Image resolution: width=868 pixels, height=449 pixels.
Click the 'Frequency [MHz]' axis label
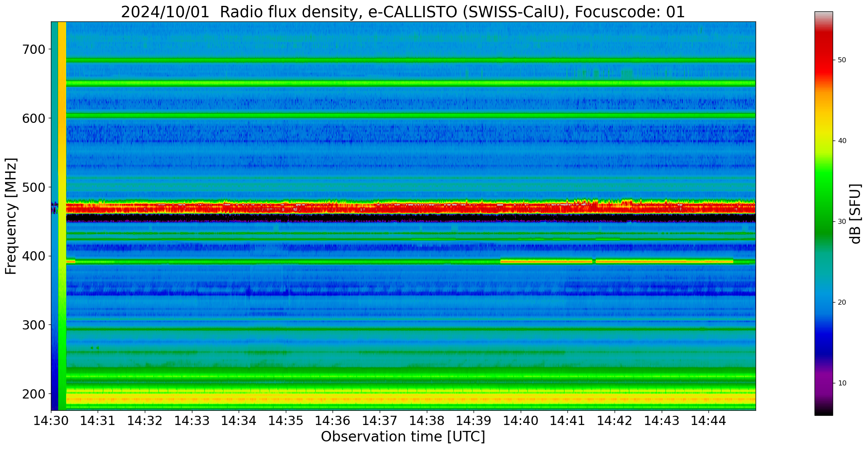[11, 216]
